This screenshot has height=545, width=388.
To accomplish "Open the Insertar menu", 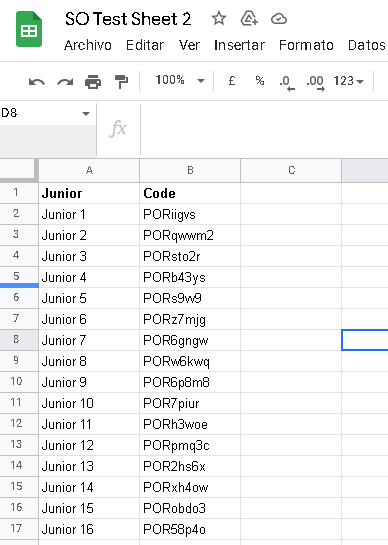I will pos(239,45).
